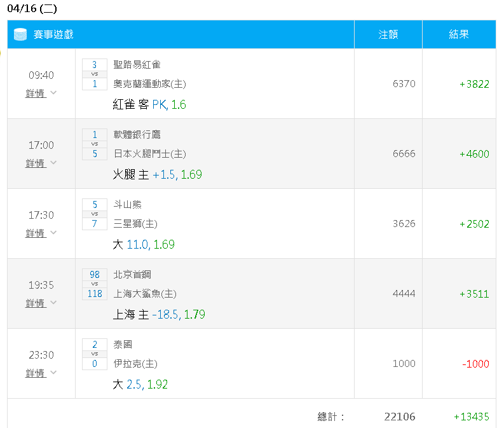Expand details chevron for 17:00 match

tap(53, 162)
